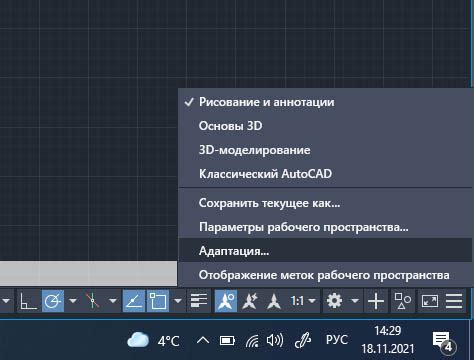Viewport: 474px width, 360px height.
Task: Show hidden tray icons chevron
Action: (x=203, y=340)
